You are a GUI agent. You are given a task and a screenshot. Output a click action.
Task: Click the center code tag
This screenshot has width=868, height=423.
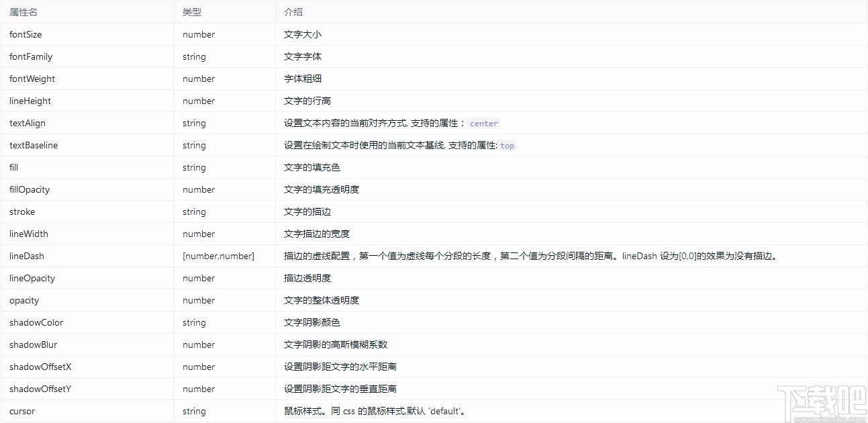[483, 123]
